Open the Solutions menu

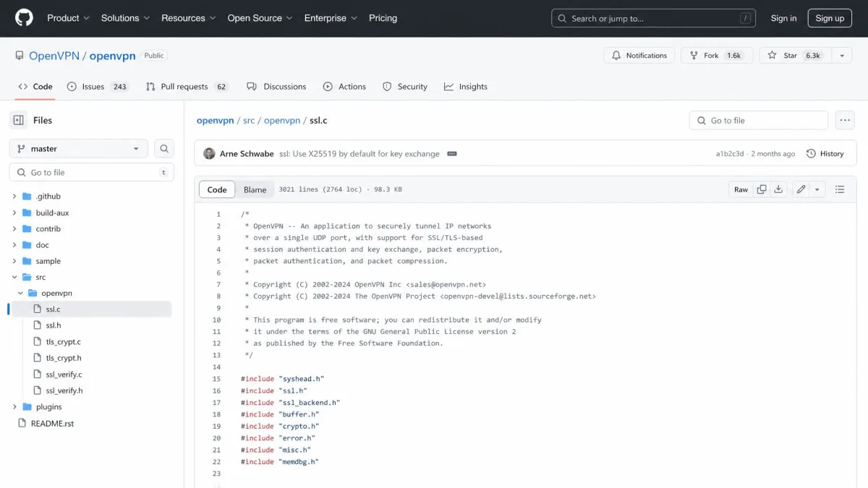coord(126,18)
